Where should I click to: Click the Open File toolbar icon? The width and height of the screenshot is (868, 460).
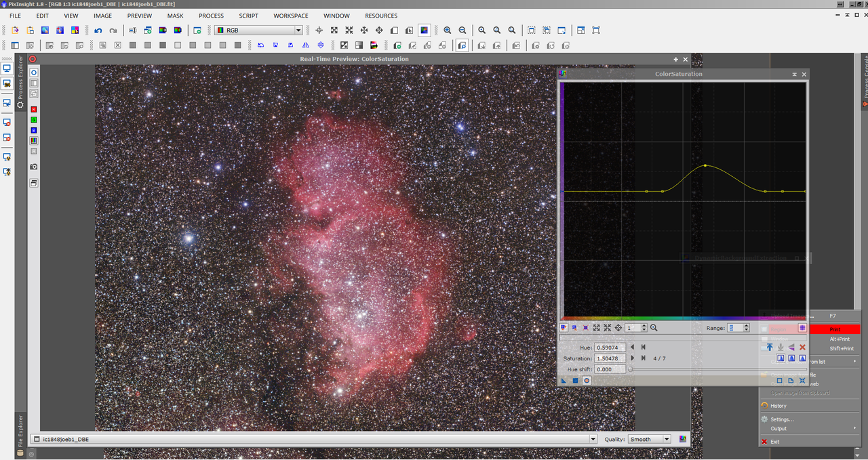(15, 30)
